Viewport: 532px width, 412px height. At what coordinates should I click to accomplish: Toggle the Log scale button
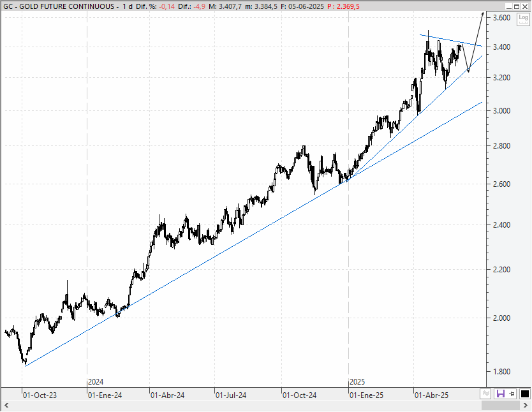pos(523,19)
